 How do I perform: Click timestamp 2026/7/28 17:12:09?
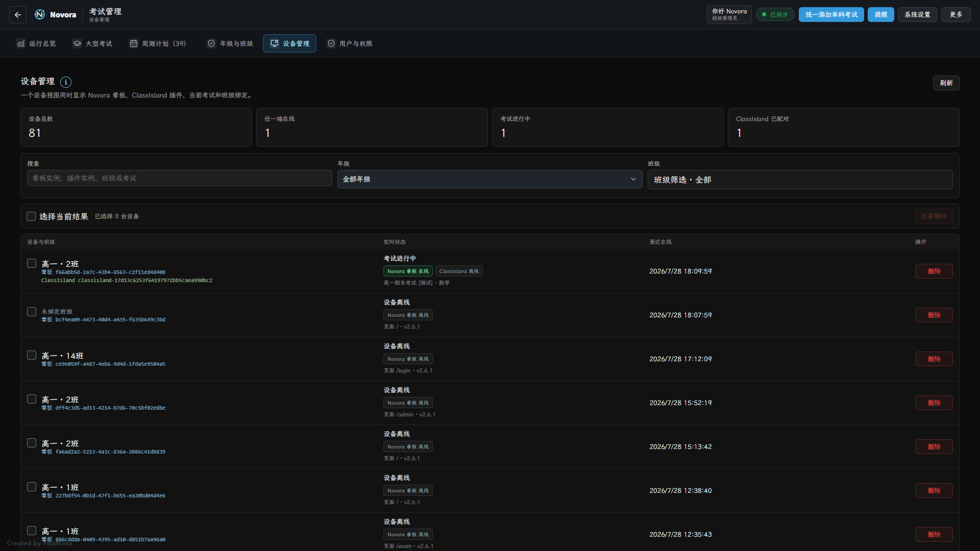pos(680,359)
